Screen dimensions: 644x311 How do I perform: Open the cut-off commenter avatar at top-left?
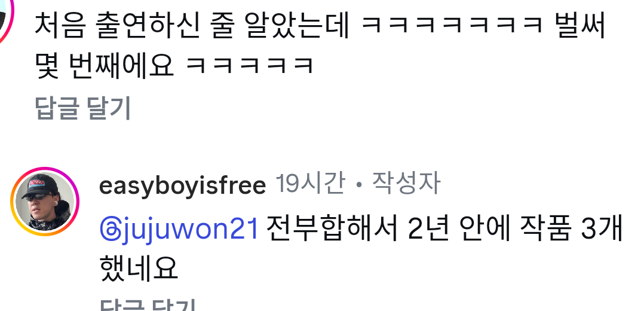[6, 19]
